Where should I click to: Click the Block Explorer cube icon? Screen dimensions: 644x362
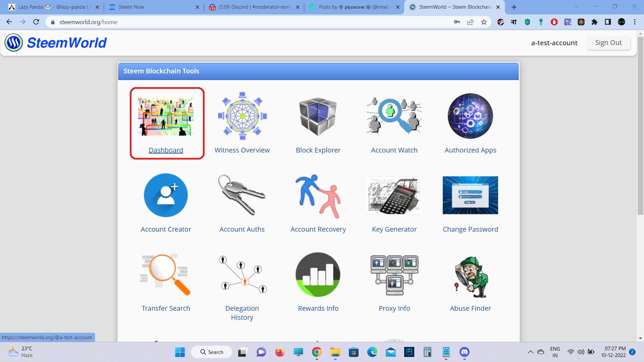point(318,116)
